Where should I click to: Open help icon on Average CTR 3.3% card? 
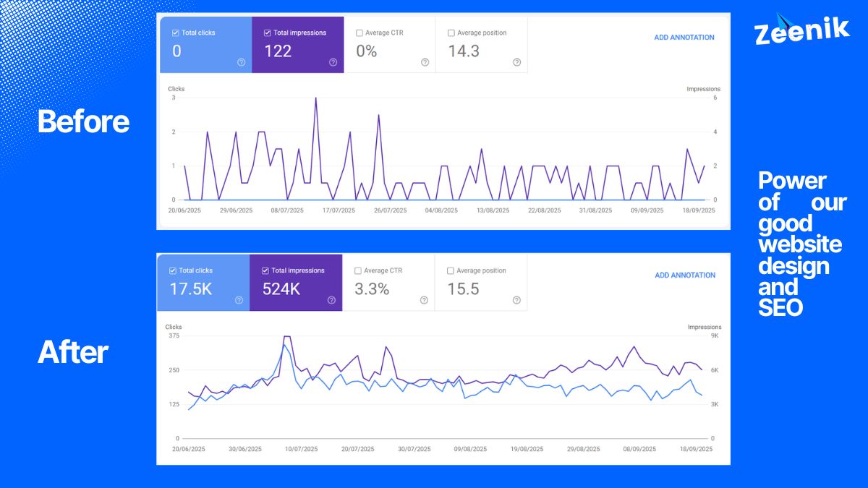click(x=423, y=300)
